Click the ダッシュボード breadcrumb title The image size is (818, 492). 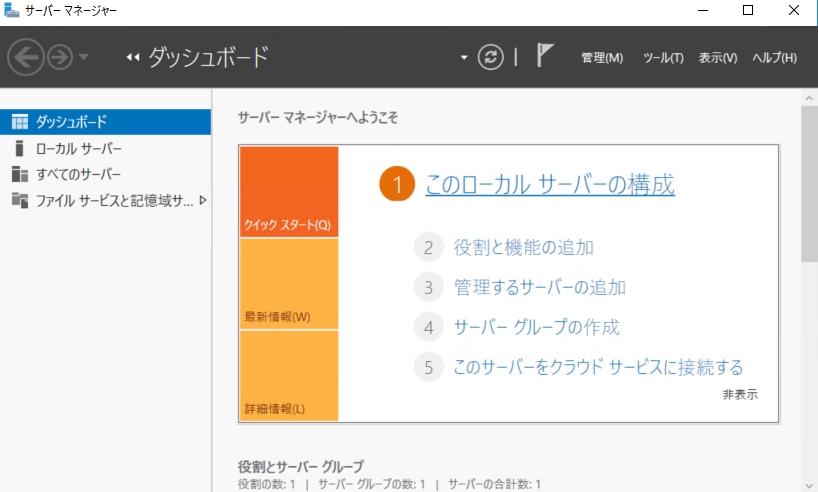coord(208,57)
